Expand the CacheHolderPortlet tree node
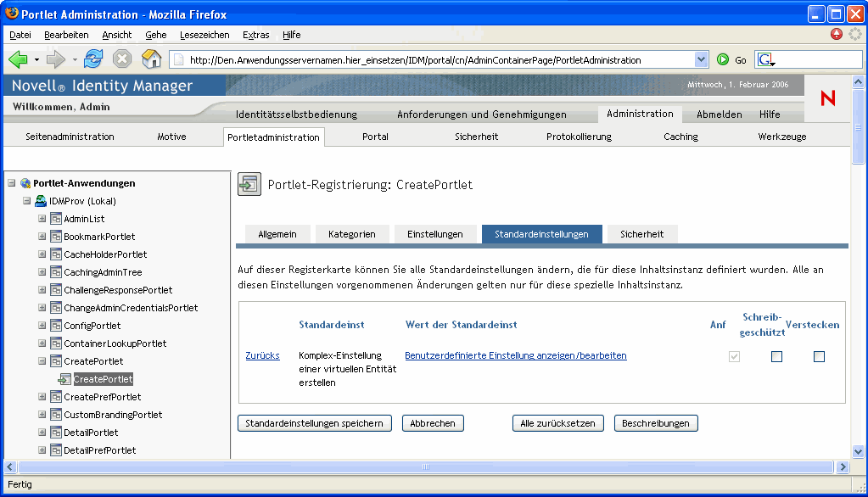The image size is (868, 497). point(42,254)
